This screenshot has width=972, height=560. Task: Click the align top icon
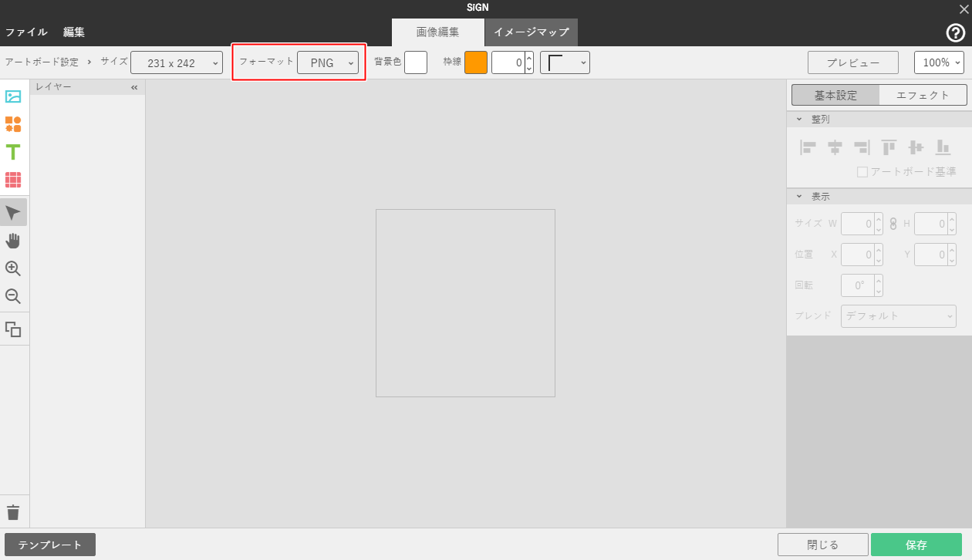pyautogui.click(x=889, y=147)
